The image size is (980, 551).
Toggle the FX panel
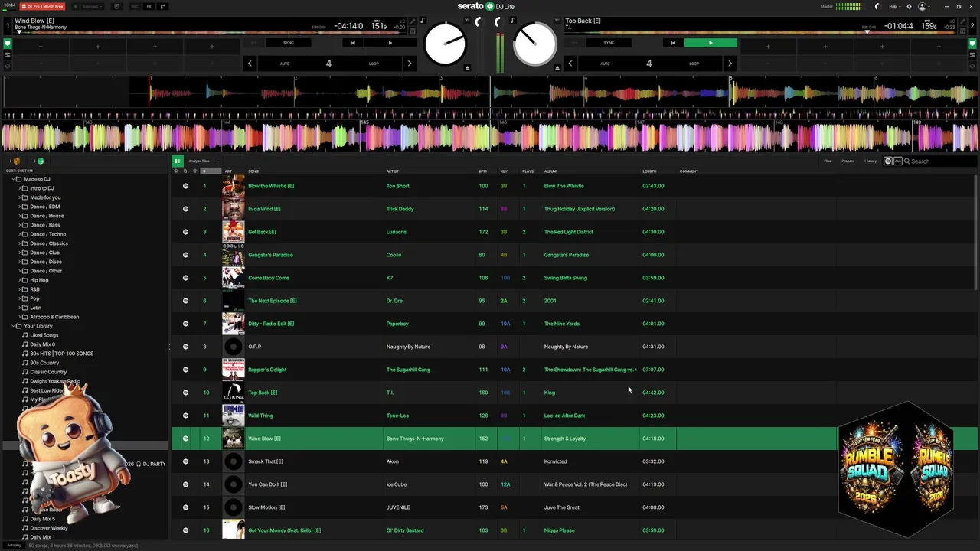click(149, 6)
